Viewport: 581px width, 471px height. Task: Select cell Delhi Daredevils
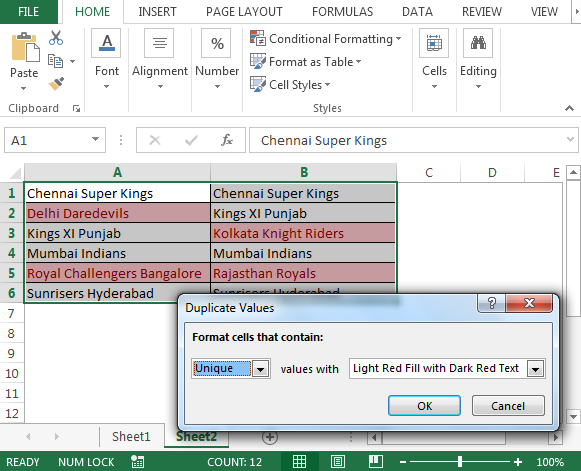click(117, 213)
